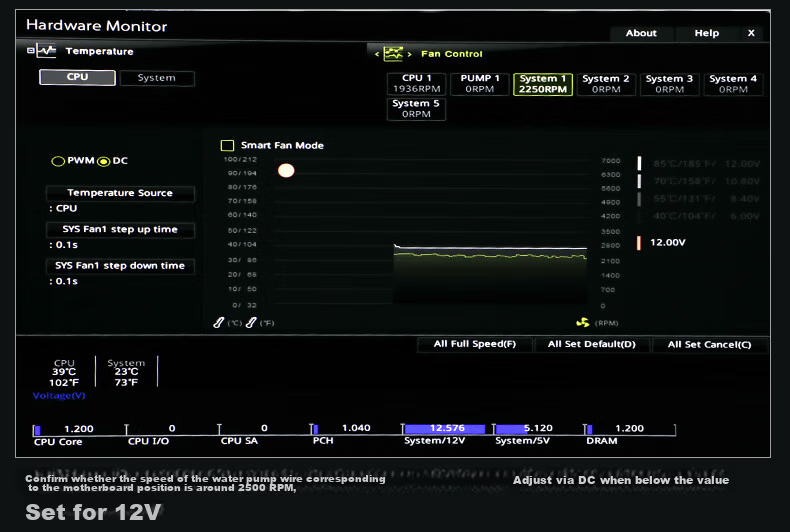
Task: Select the System 1 fan at 2250RPM
Action: click(543, 84)
